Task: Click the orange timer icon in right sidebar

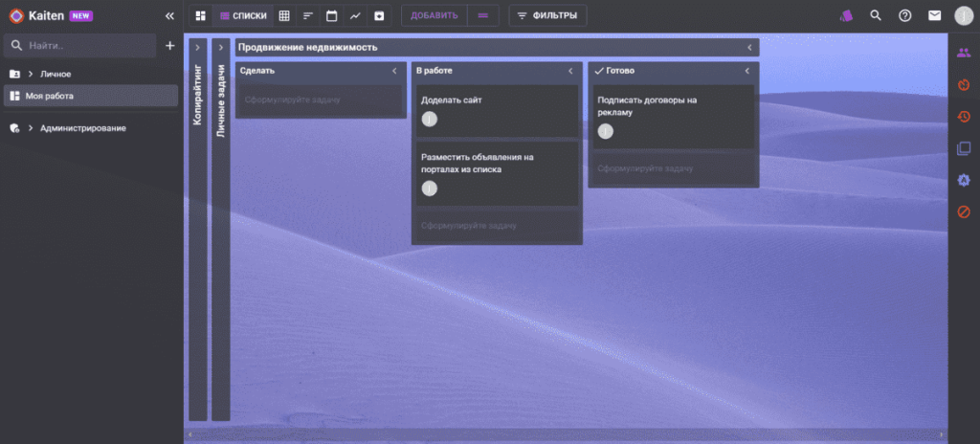Action: pos(964,84)
